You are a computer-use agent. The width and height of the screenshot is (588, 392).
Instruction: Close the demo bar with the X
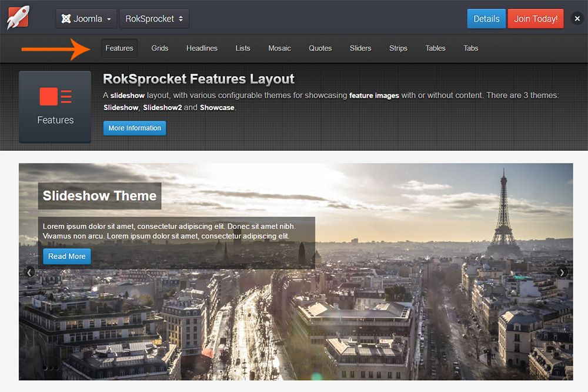(577, 18)
